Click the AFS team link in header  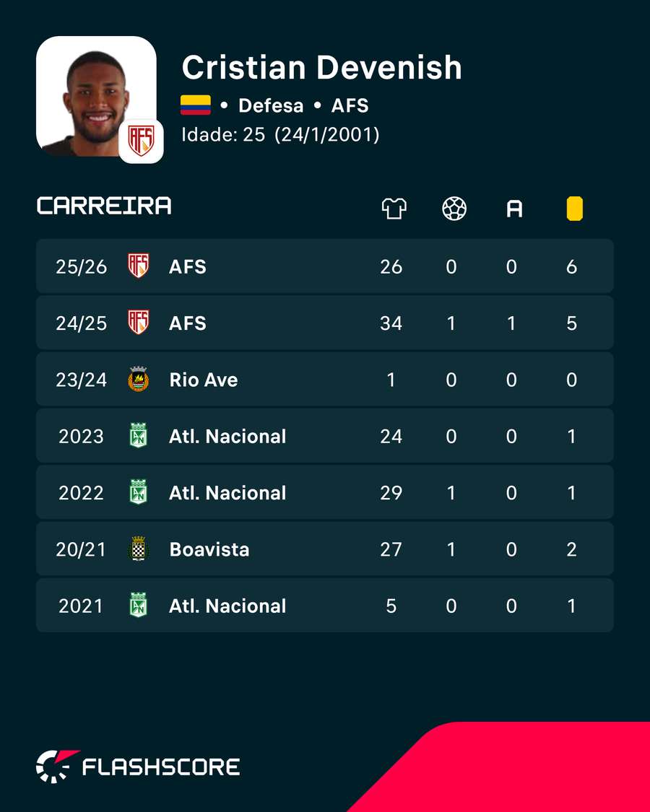tap(350, 105)
